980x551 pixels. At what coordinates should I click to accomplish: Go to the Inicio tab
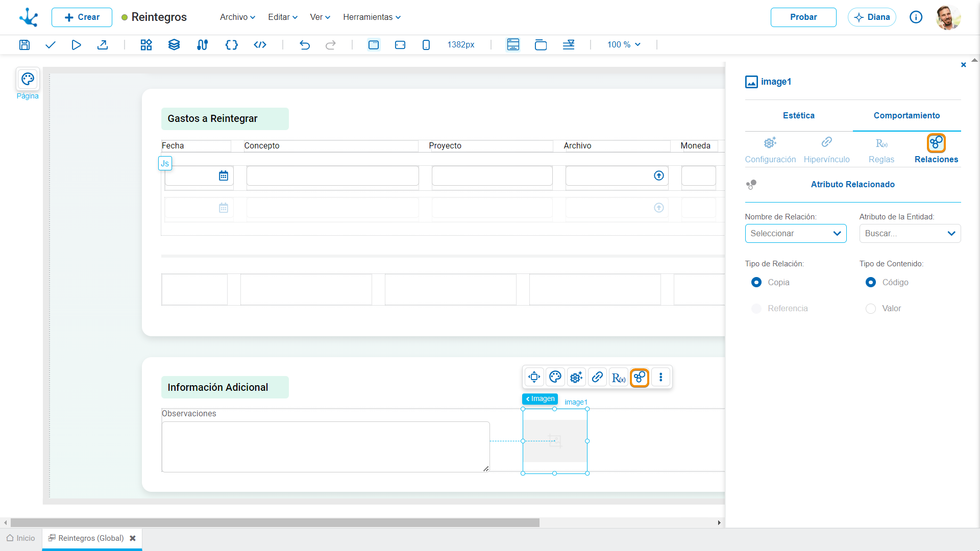pyautogui.click(x=21, y=538)
